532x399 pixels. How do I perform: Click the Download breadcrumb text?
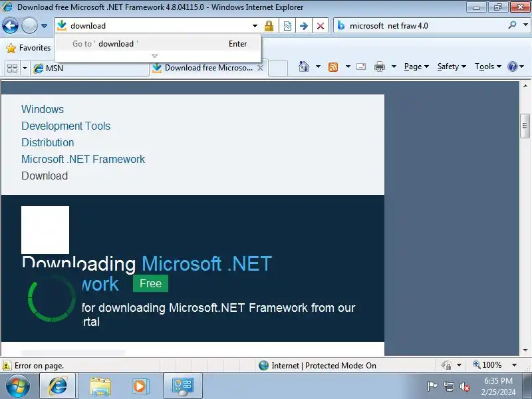click(45, 176)
